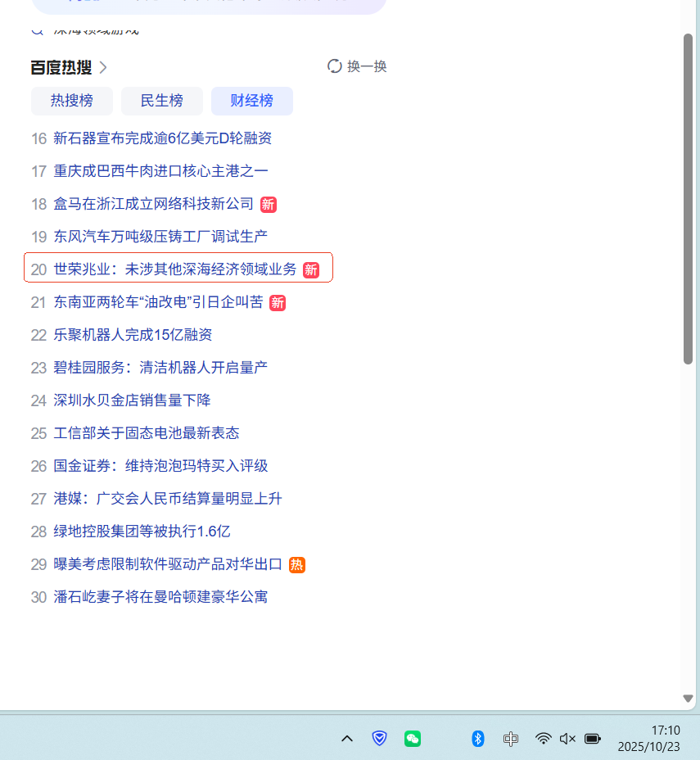700x760 pixels.
Task: Open 工信部关于固态电池最新表态 headline
Action: click(147, 433)
